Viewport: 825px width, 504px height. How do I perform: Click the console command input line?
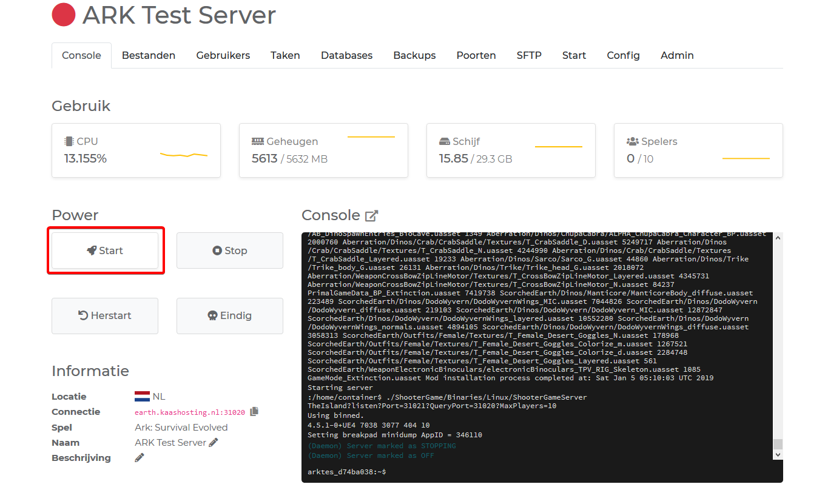point(540,472)
